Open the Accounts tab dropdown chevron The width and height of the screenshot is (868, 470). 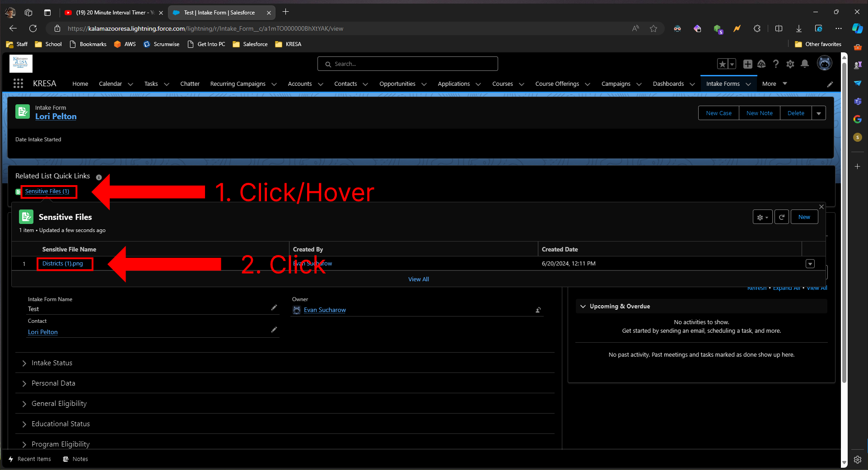(321, 84)
